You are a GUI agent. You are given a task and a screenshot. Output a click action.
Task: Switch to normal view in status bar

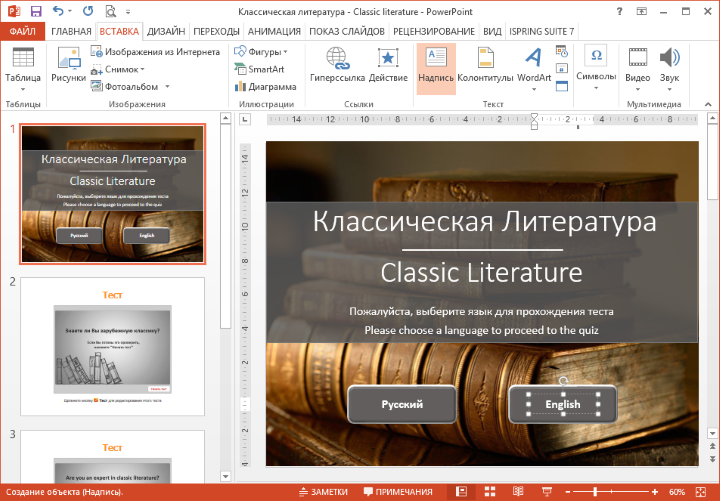click(461, 492)
